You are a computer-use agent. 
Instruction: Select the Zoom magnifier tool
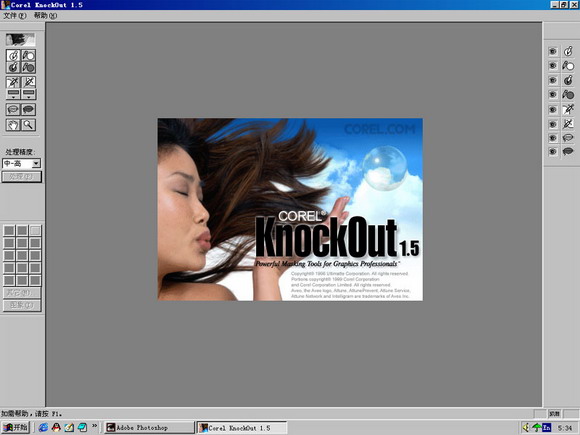(x=28, y=125)
